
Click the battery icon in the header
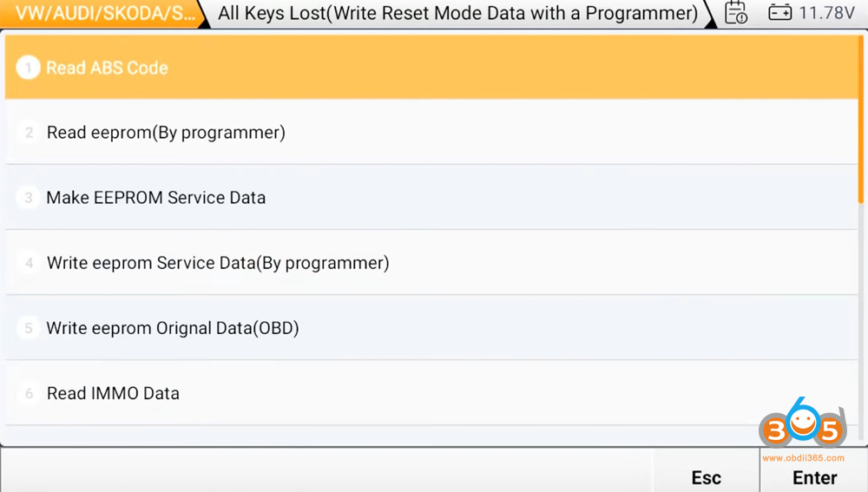[779, 13]
